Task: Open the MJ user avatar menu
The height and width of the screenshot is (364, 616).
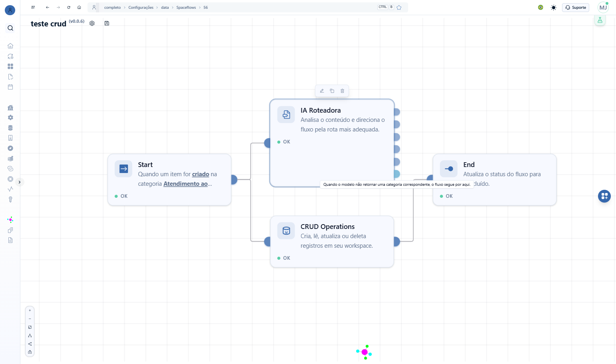Action: coord(603,8)
